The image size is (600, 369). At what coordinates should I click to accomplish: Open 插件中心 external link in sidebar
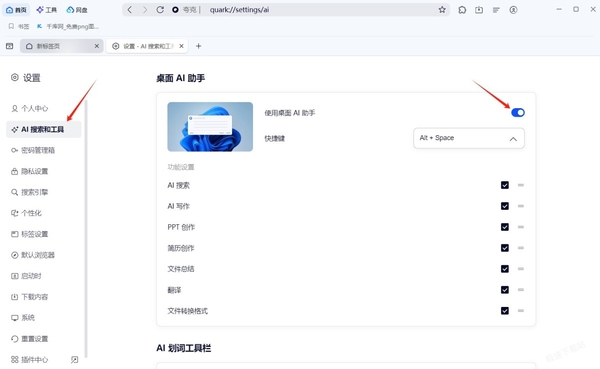tap(75, 359)
